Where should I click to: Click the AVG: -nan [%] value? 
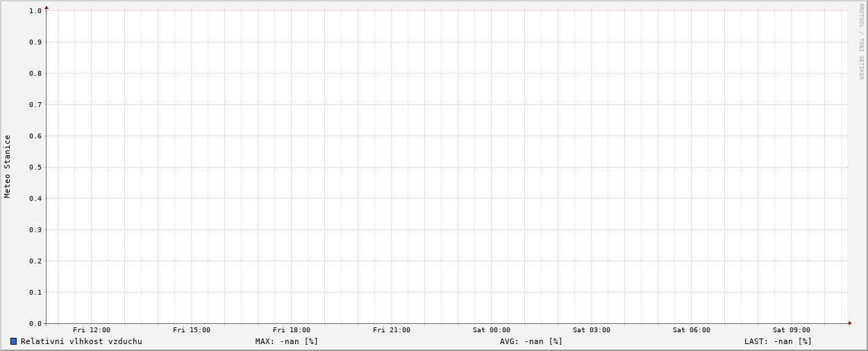pos(531,341)
